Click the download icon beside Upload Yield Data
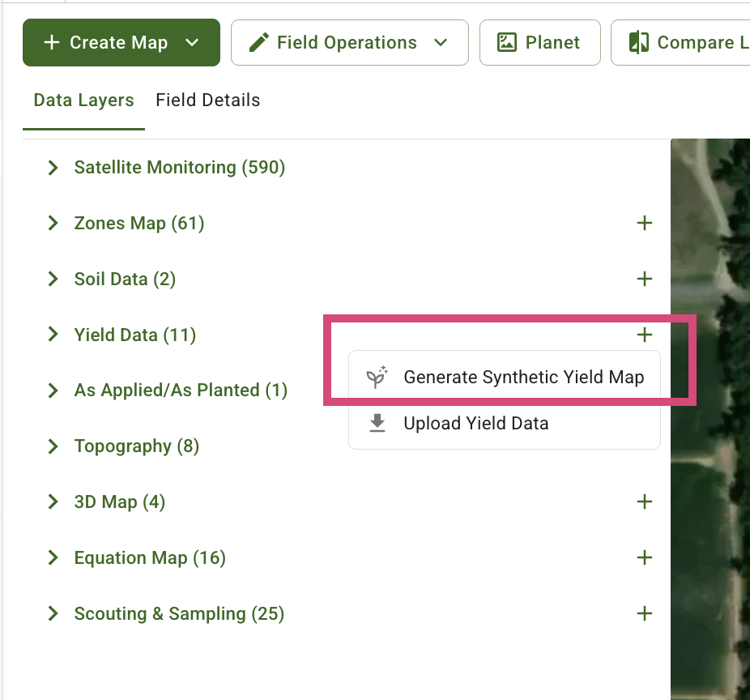 pyautogui.click(x=377, y=422)
